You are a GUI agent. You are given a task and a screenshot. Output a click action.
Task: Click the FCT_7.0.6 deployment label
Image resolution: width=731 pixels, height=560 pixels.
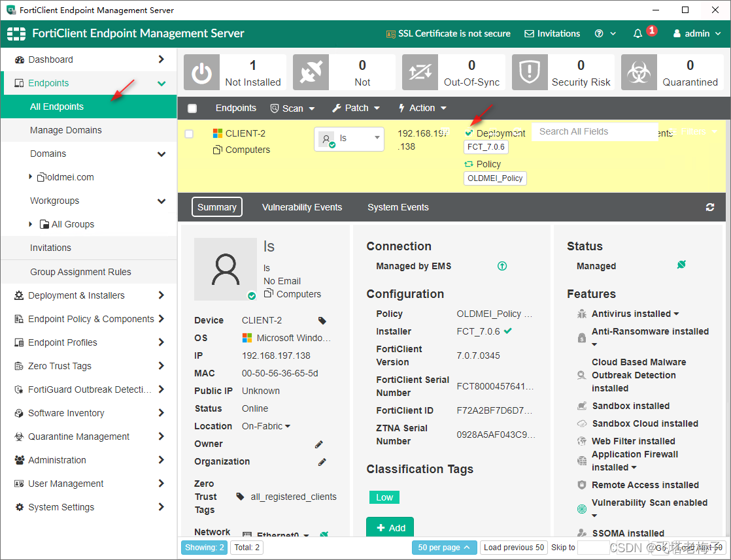pyautogui.click(x=486, y=147)
